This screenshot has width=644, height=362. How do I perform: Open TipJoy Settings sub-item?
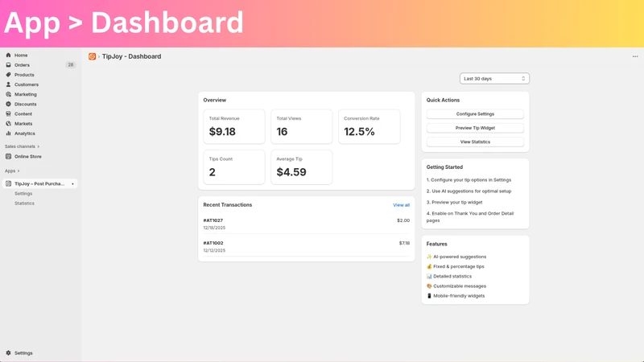(x=23, y=193)
